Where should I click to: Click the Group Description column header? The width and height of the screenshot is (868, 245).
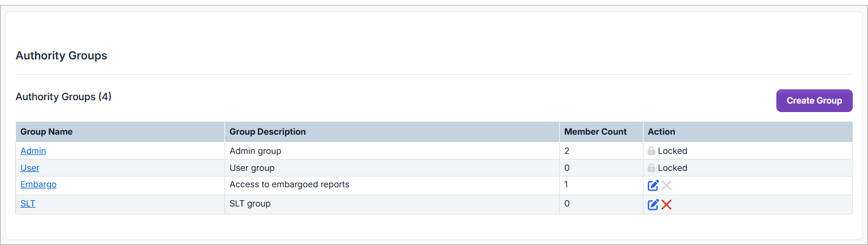point(267,132)
